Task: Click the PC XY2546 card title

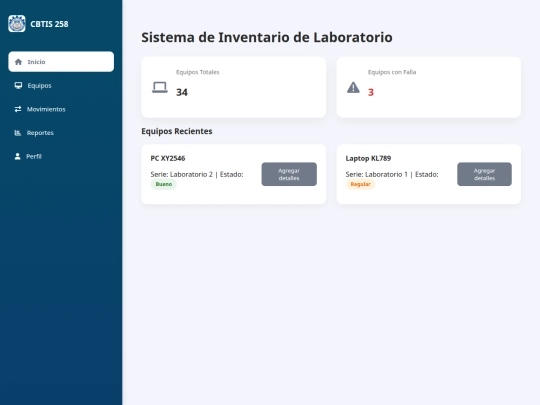Action: click(x=168, y=158)
